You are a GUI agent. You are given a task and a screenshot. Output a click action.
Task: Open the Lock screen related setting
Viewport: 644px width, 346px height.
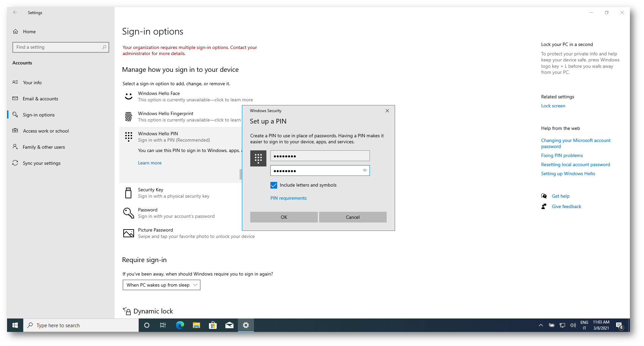click(553, 106)
